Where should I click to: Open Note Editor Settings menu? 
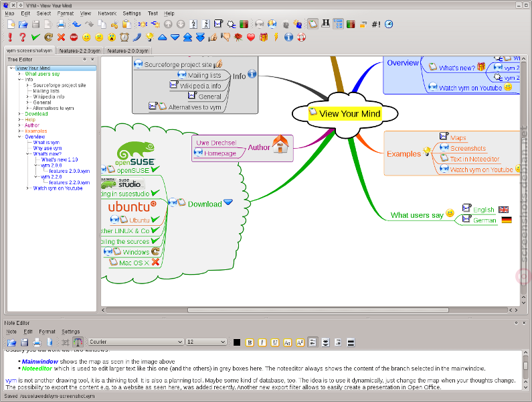[x=70, y=332]
